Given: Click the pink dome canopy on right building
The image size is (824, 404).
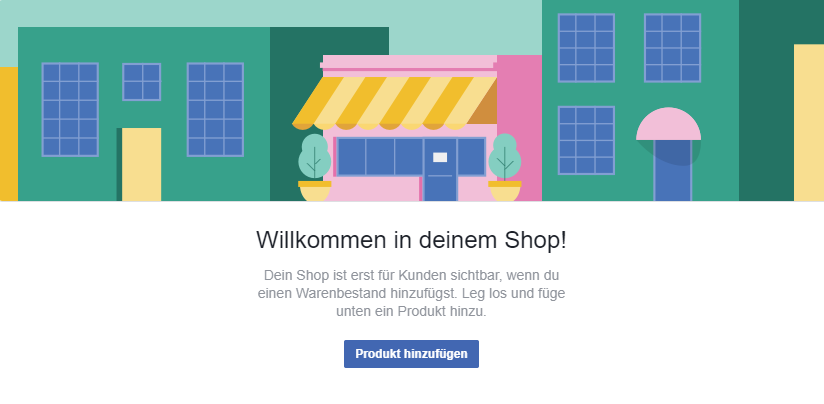Looking at the screenshot, I should coord(668,124).
